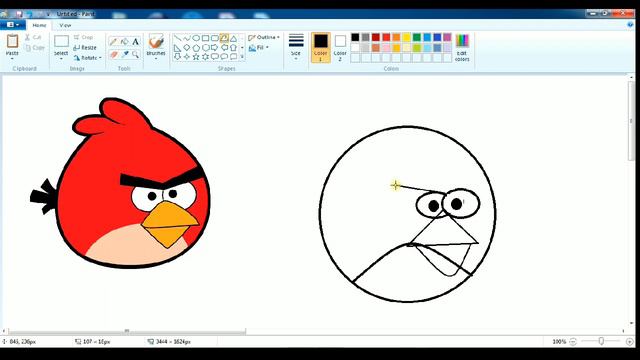Pick the purple color swatch
This screenshot has height=360, width=640.
[x=447, y=38]
